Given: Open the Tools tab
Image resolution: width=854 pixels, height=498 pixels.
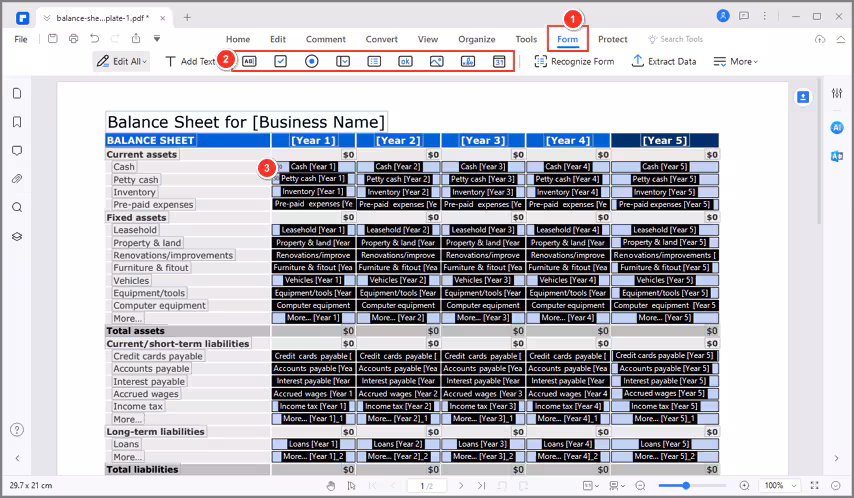Looking at the screenshot, I should (x=526, y=39).
